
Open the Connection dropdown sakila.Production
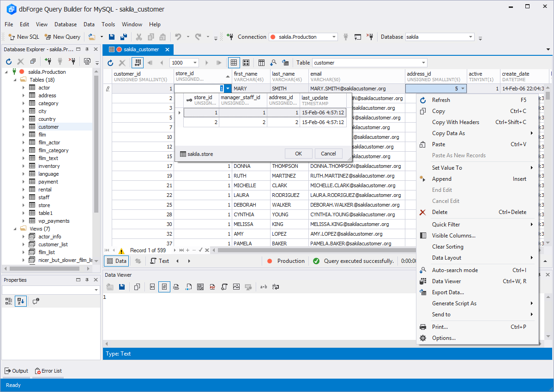point(334,37)
